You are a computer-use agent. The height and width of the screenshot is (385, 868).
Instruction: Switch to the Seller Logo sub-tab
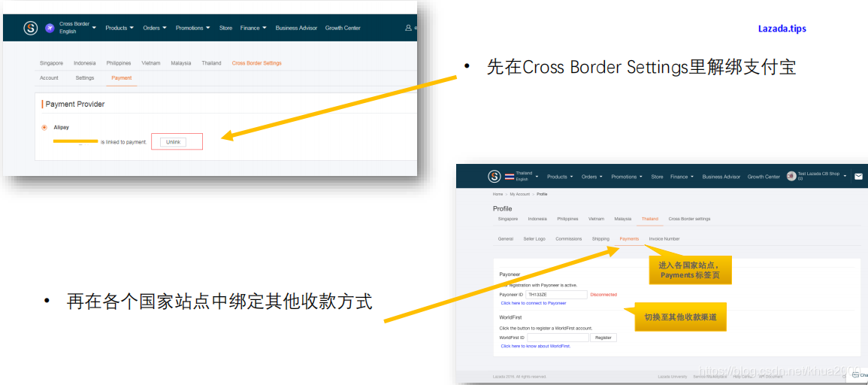click(x=534, y=239)
